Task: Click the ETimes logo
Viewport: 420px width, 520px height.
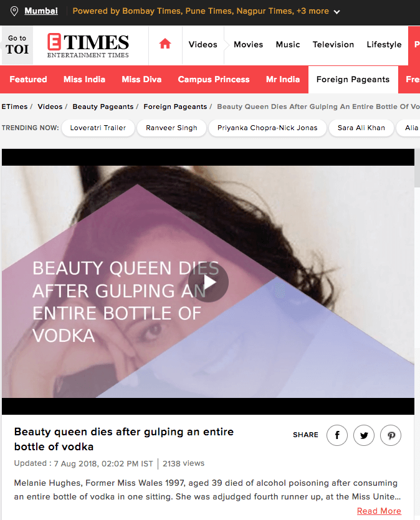Action: click(88, 45)
